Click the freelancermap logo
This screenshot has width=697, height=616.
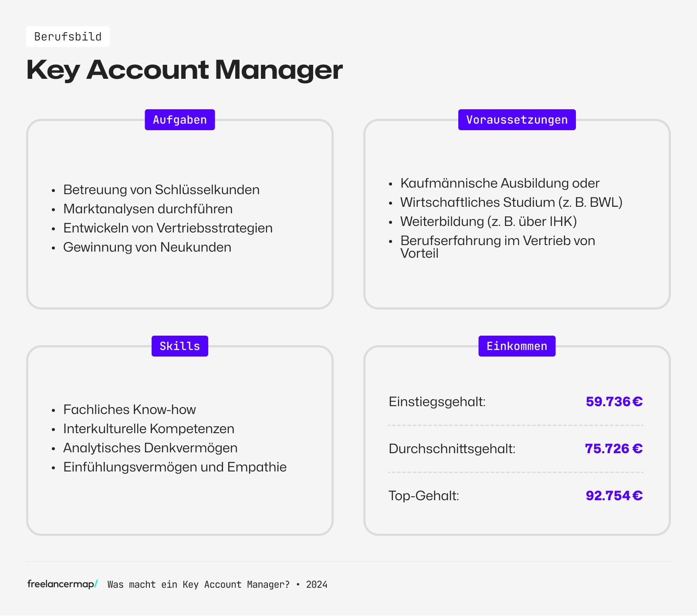coord(62,584)
